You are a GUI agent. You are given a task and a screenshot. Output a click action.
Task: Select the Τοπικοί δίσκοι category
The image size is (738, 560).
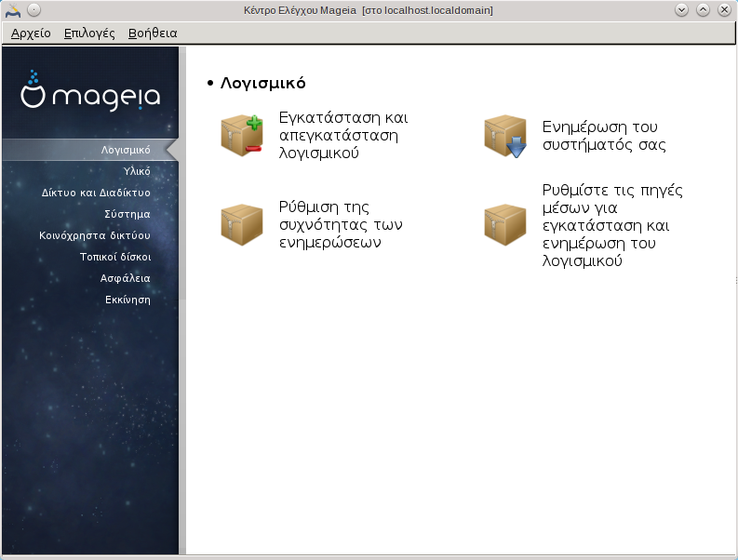point(115,257)
